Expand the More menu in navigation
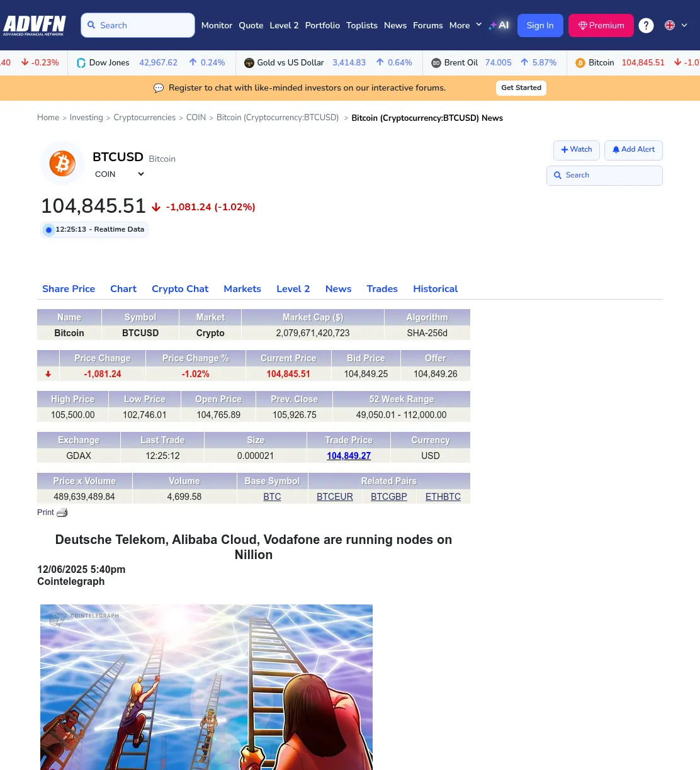Image resolution: width=700 pixels, height=770 pixels. pyautogui.click(x=466, y=25)
